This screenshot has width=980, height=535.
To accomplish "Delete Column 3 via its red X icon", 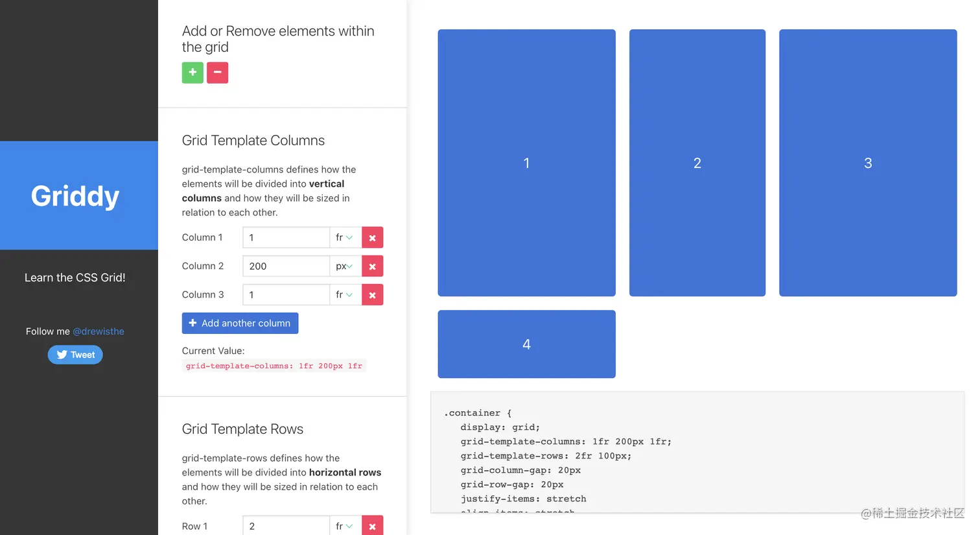I will (372, 294).
